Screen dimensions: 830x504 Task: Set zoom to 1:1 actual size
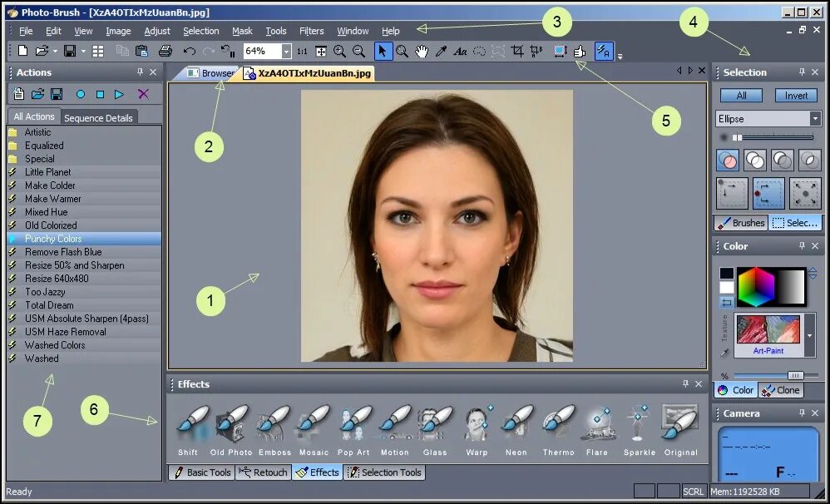click(302, 52)
